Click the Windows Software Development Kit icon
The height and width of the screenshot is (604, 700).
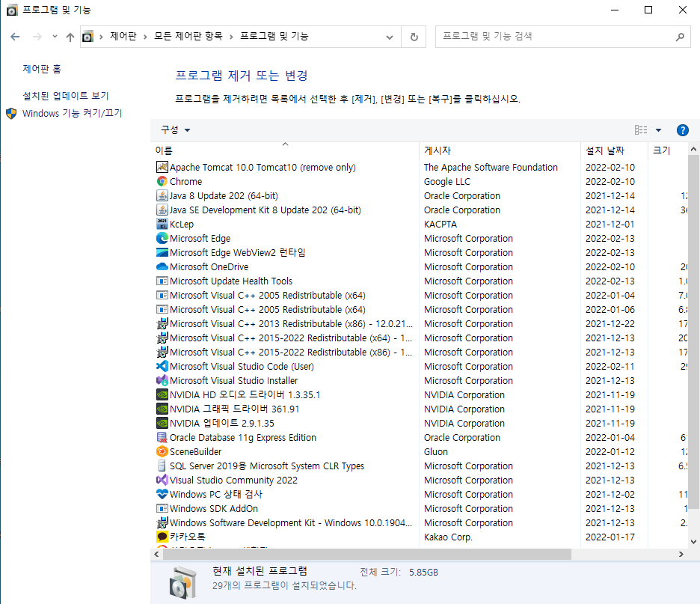point(162,522)
